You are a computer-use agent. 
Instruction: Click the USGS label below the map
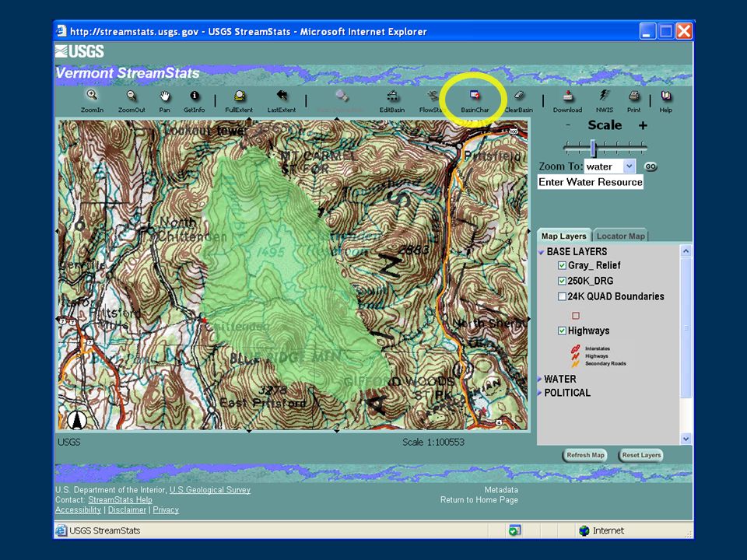pyautogui.click(x=69, y=442)
